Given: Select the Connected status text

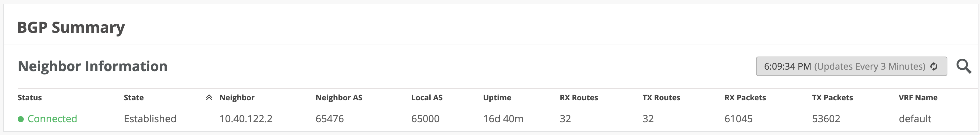Looking at the screenshot, I should click(52, 119).
